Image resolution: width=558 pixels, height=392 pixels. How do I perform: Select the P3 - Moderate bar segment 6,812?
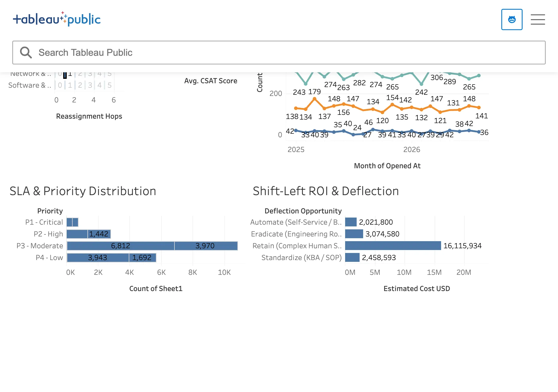pos(120,246)
